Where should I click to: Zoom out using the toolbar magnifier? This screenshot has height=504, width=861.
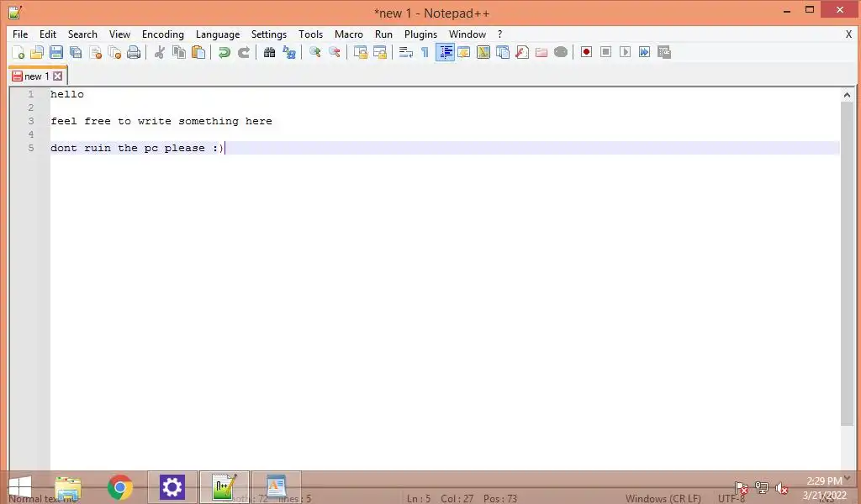(335, 52)
